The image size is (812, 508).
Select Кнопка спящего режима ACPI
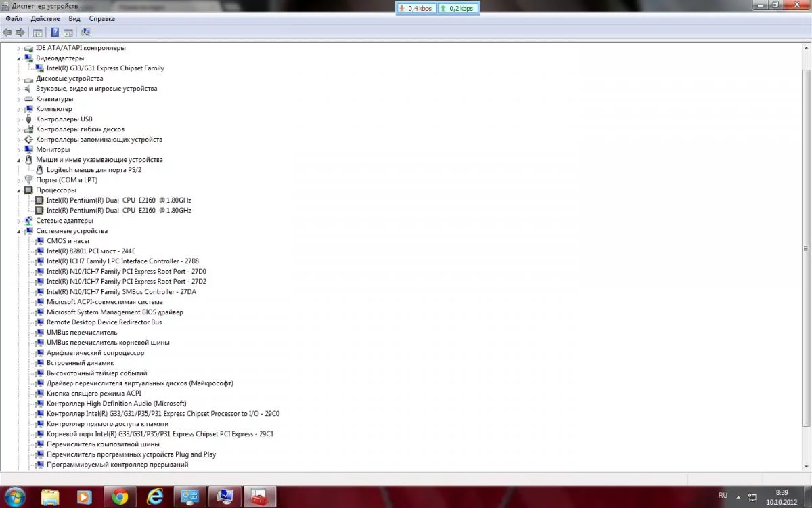coord(94,394)
